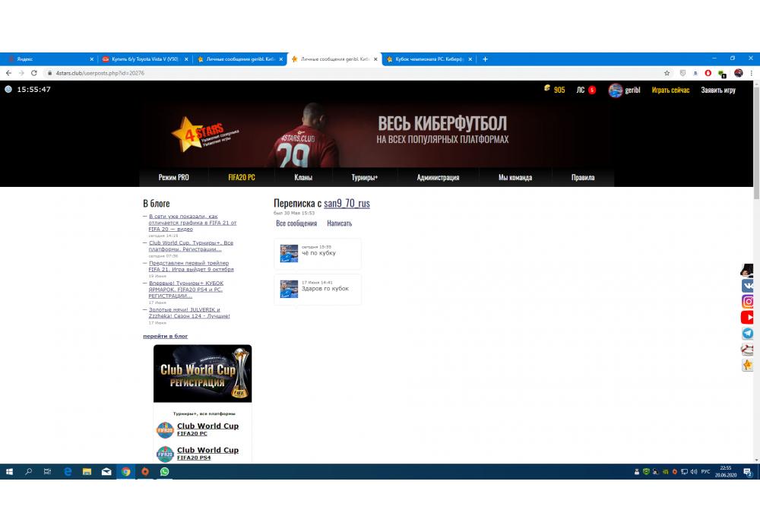Open Instagram icon in right sidebar
The width and height of the screenshot is (760, 532).
coord(748,302)
